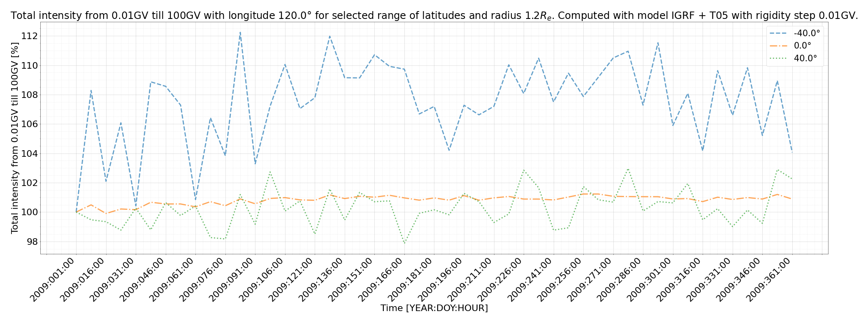This screenshot has width=868, height=323.
Task: Click the -40.0° legend entry
Action: tap(795, 33)
